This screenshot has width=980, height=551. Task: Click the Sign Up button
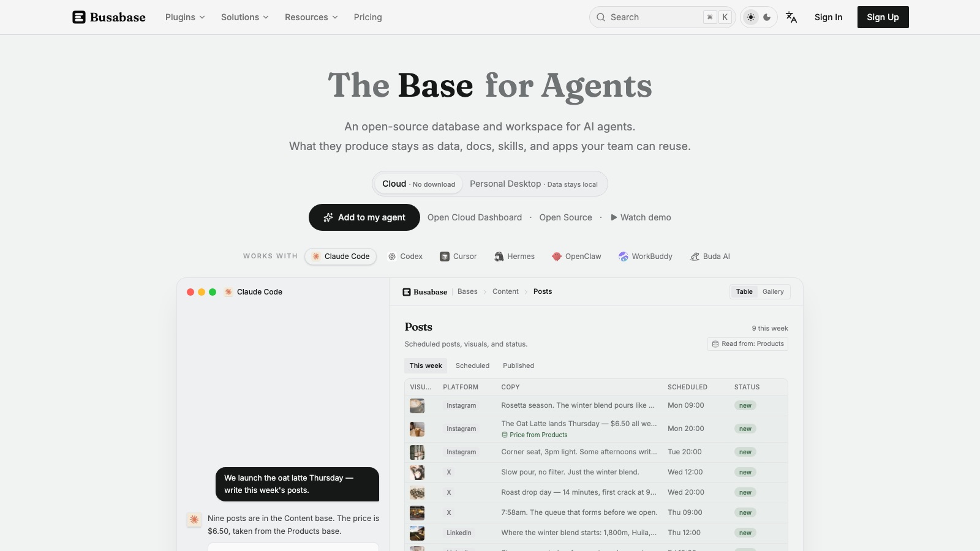tap(883, 17)
